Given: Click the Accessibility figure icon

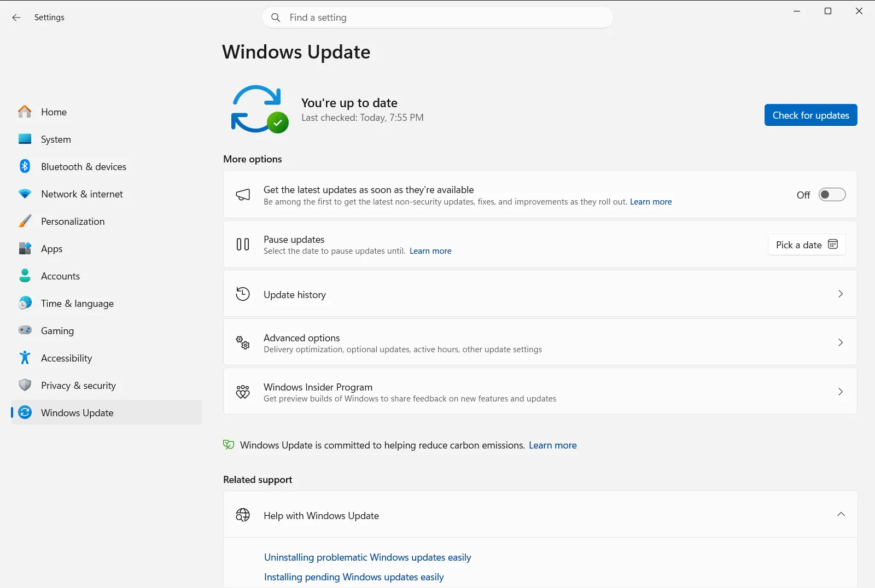Looking at the screenshot, I should point(25,358).
